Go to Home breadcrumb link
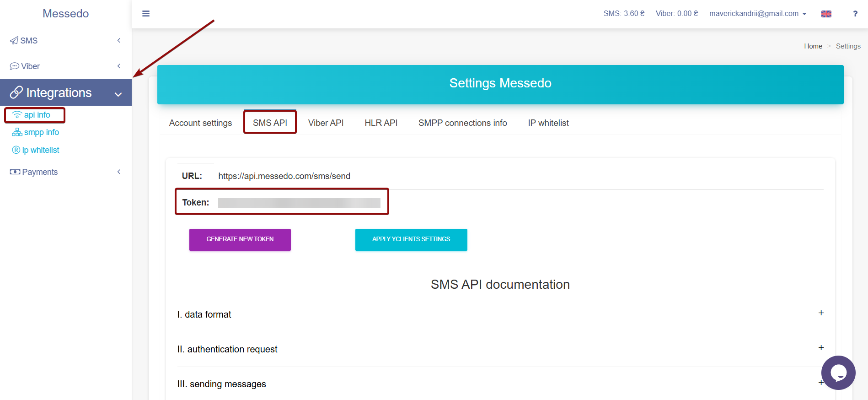 coord(813,46)
